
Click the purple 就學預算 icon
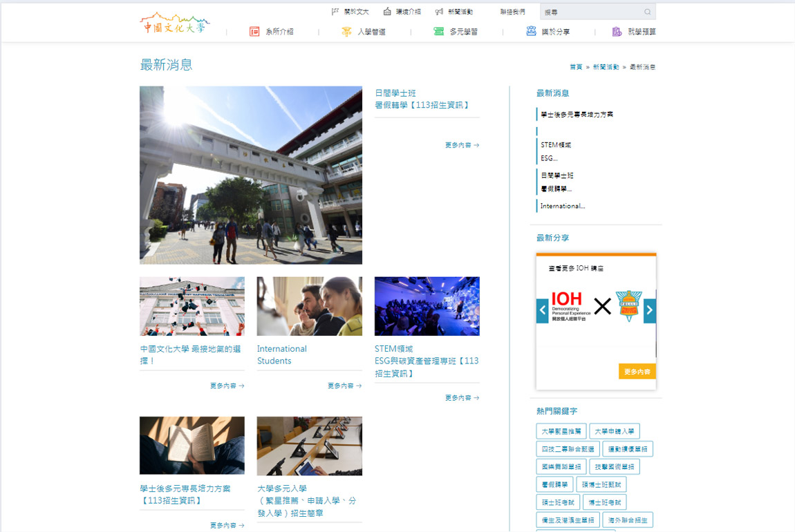[x=617, y=32]
